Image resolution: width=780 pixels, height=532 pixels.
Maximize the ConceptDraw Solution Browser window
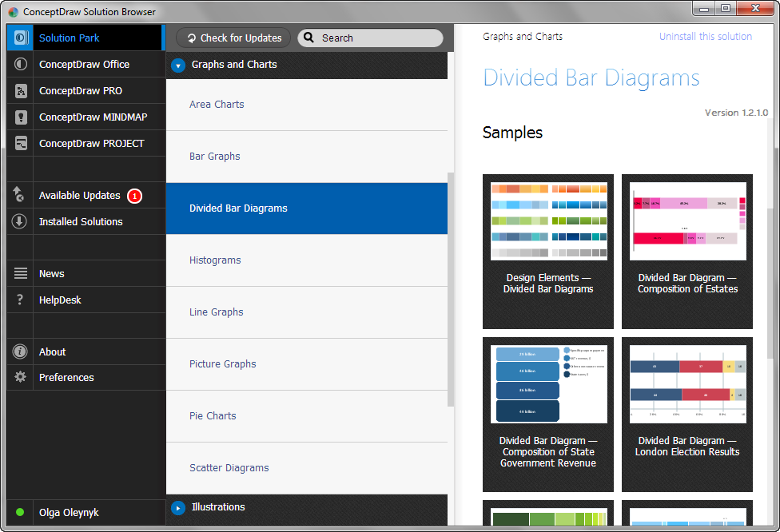coord(726,9)
